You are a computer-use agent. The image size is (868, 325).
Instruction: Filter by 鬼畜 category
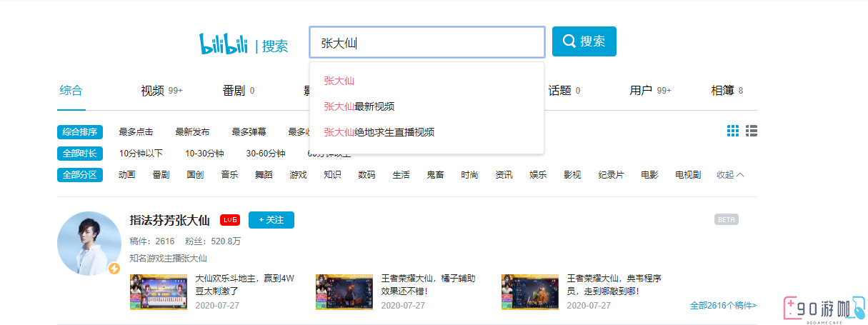435,175
